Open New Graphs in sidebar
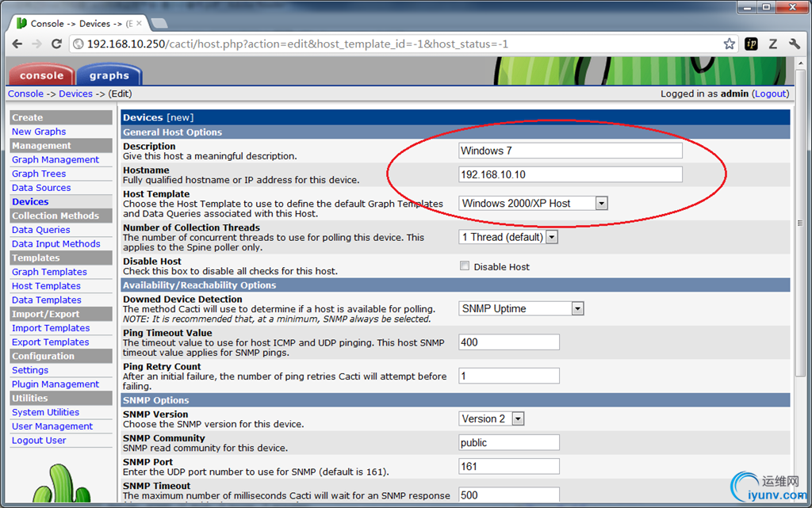812x508 pixels. point(39,132)
